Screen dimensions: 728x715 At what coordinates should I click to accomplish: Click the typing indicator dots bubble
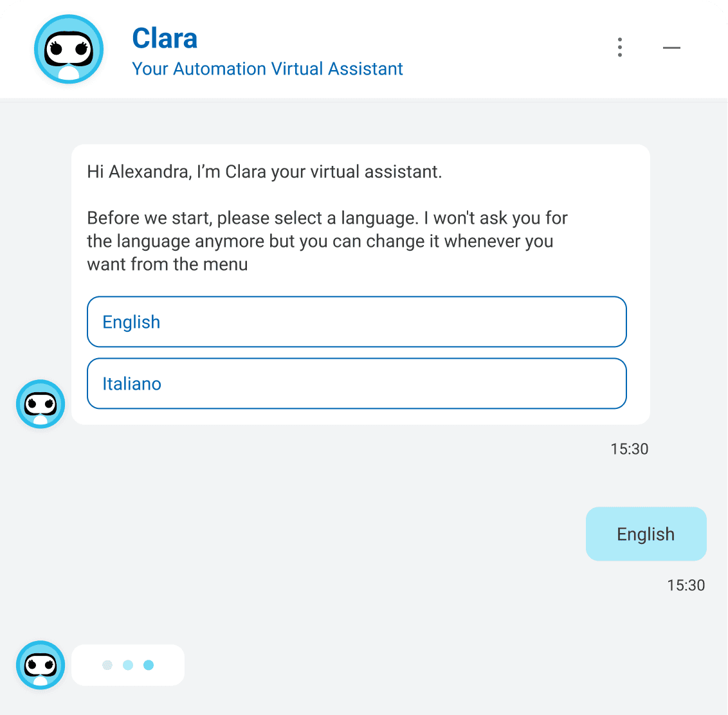(x=127, y=665)
